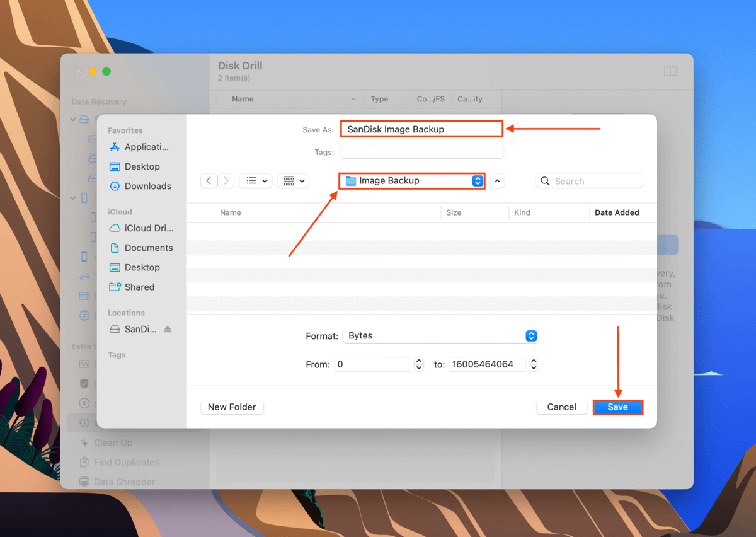Open the list view options dropdown
The height and width of the screenshot is (537, 756).
pyautogui.click(x=256, y=181)
